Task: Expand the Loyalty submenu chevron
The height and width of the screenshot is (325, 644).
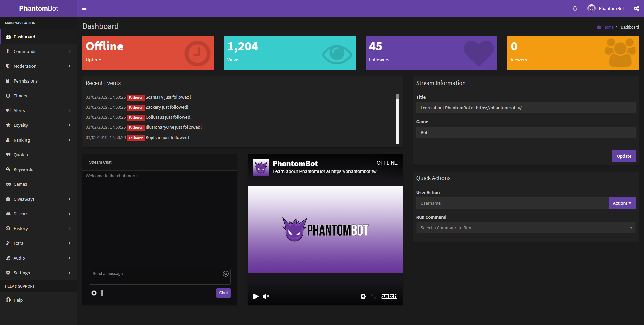Action: click(70, 125)
